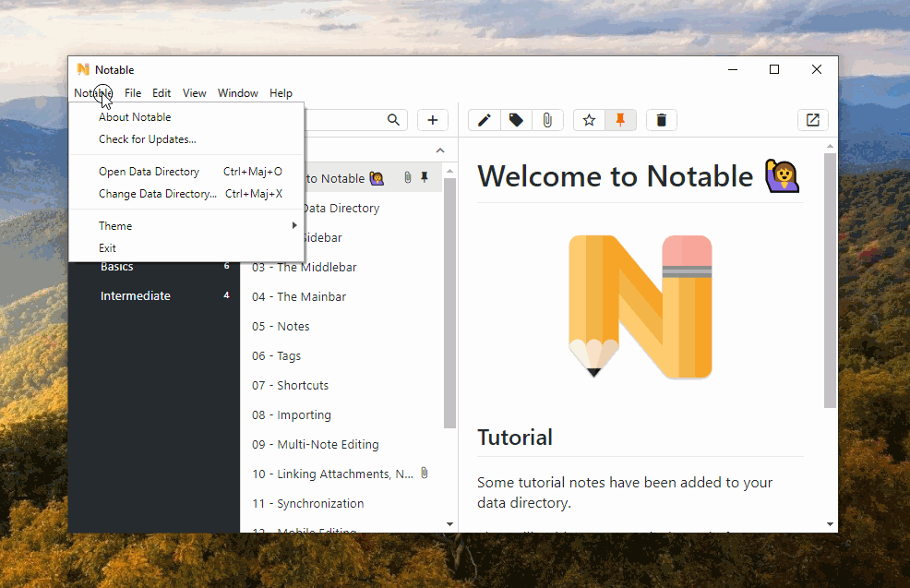This screenshot has width=910, height=588.
Task: Open note in new window icon
Action: (x=813, y=120)
